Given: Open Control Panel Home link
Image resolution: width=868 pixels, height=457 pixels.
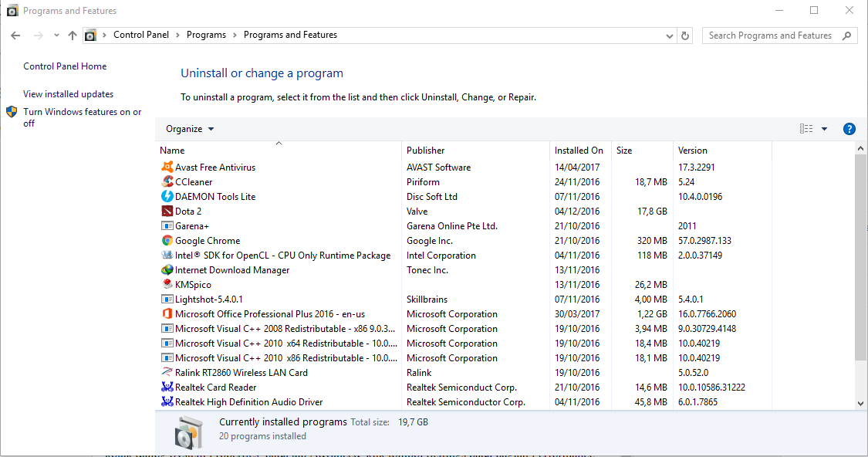Looking at the screenshot, I should (x=65, y=66).
